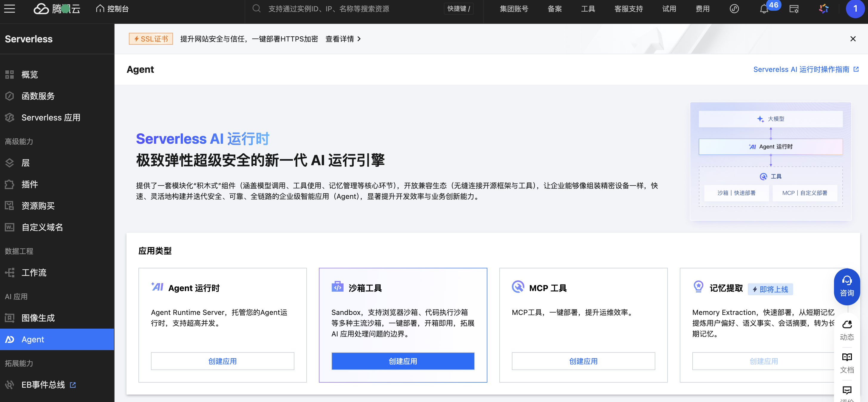Open the 工具 header menu

[x=588, y=9]
